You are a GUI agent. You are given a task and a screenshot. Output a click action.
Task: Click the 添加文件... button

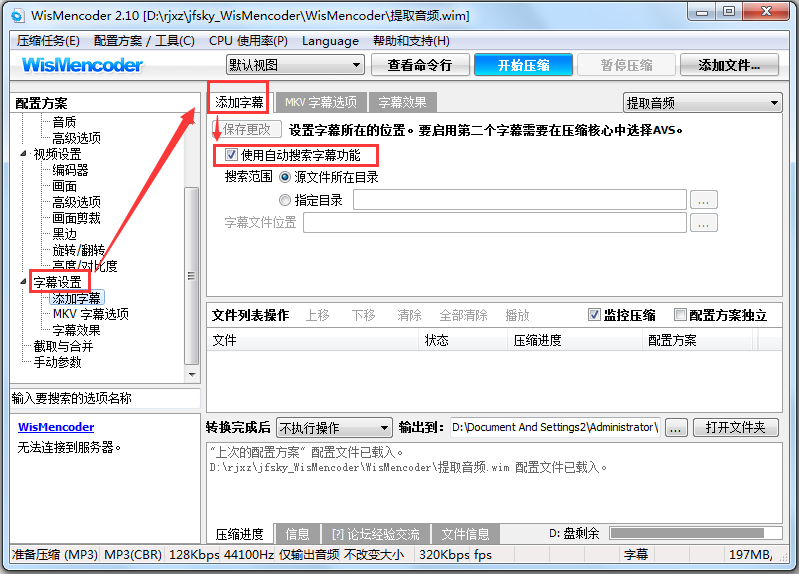click(x=729, y=65)
